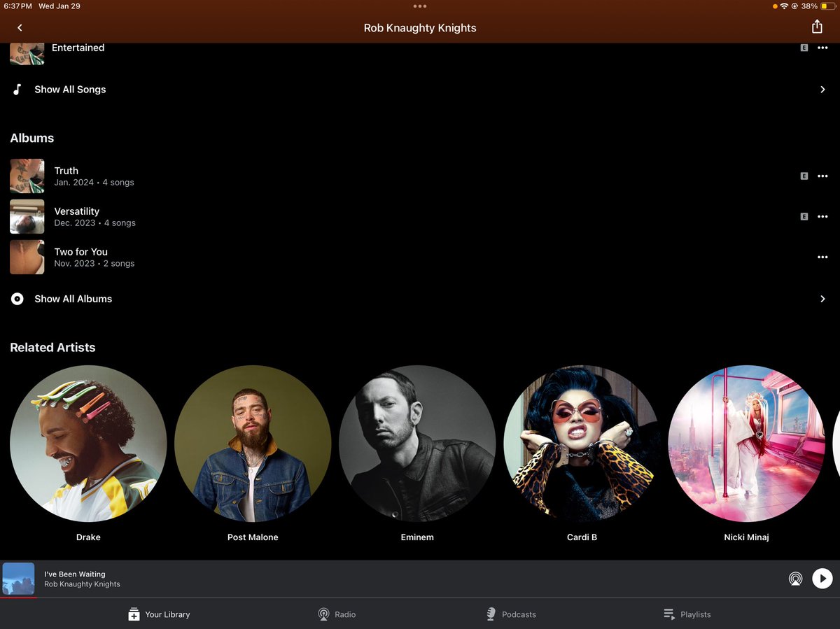Tap the Versatility album cover thumbnail
Viewport: 840px width, 629px height.
click(x=27, y=217)
